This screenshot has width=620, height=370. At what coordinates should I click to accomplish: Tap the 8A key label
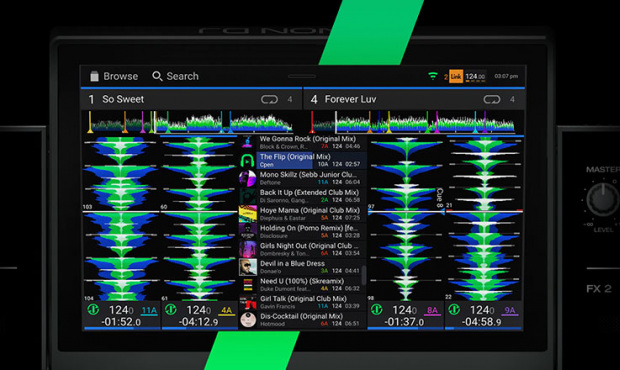432,311
